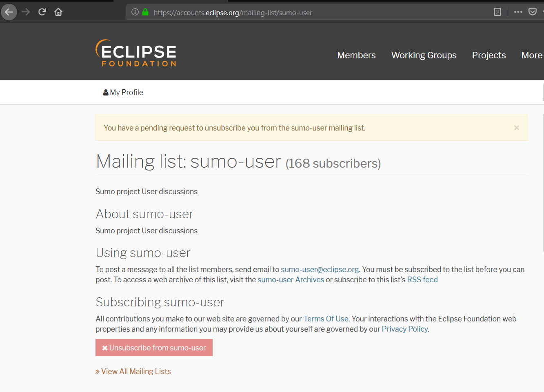Click the user icon beside My Profile
Screen dimensions: 544x392
pos(106,93)
